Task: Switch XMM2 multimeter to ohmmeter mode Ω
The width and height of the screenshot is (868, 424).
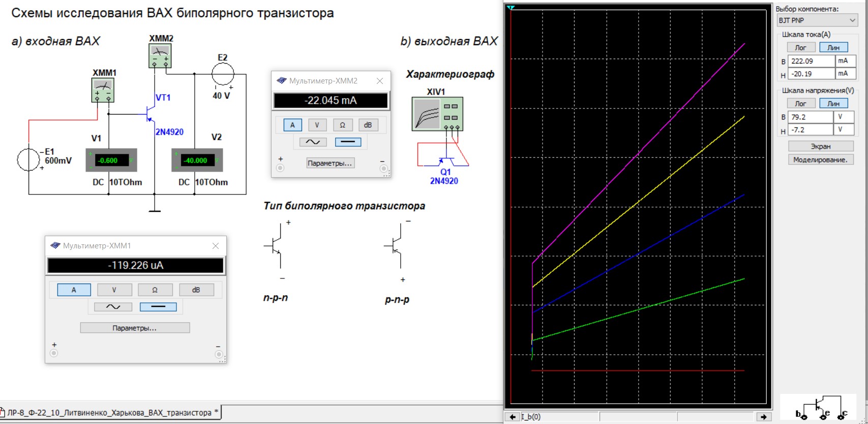Action: click(343, 125)
